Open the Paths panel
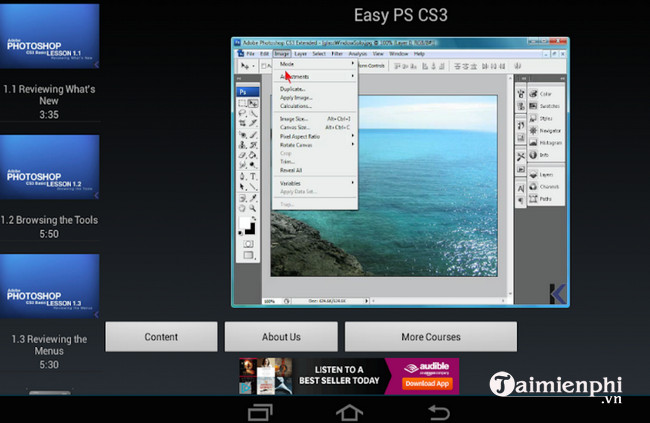The image size is (650, 423). (546, 199)
